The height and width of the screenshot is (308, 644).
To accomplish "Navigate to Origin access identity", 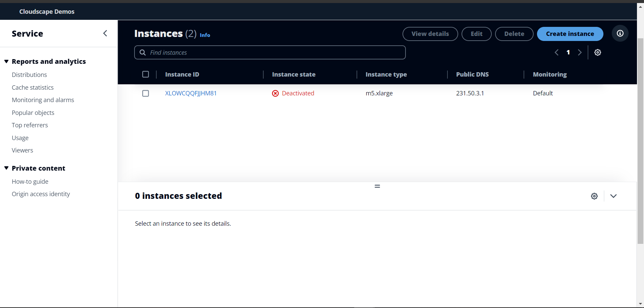I will click(41, 194).
